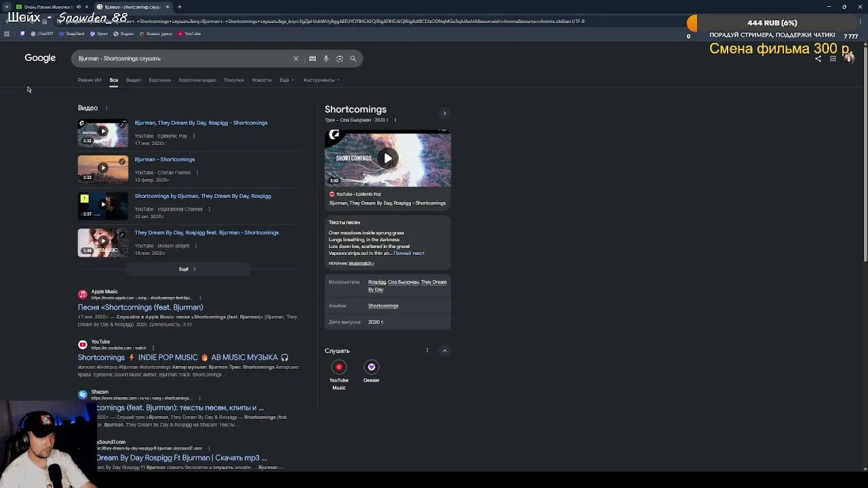Switch to Видео results tab
Viewport: 868px width, 488px height.
point(133,80)
